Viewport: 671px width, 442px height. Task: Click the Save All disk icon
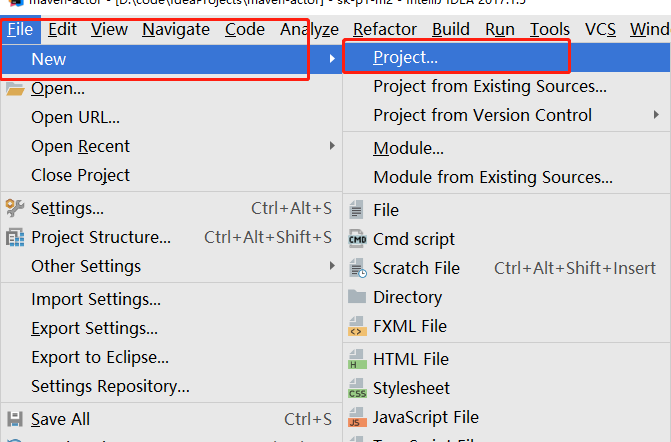[x=15, y=419]
